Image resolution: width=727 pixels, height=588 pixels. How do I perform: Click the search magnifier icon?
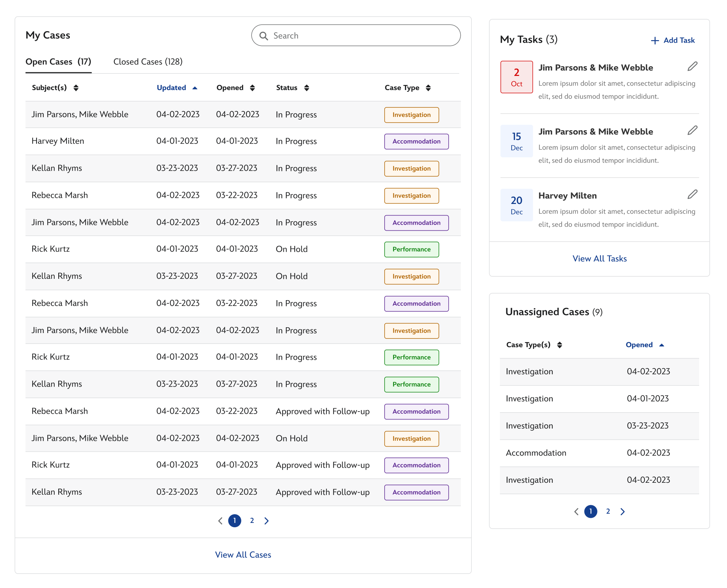[x=264, y=36]
